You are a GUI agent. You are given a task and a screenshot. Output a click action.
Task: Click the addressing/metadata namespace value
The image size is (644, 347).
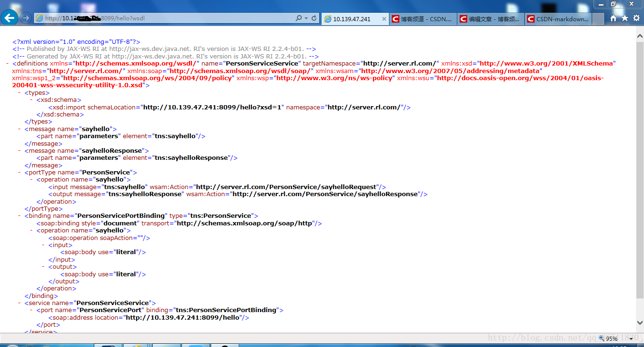click(449, 71)
